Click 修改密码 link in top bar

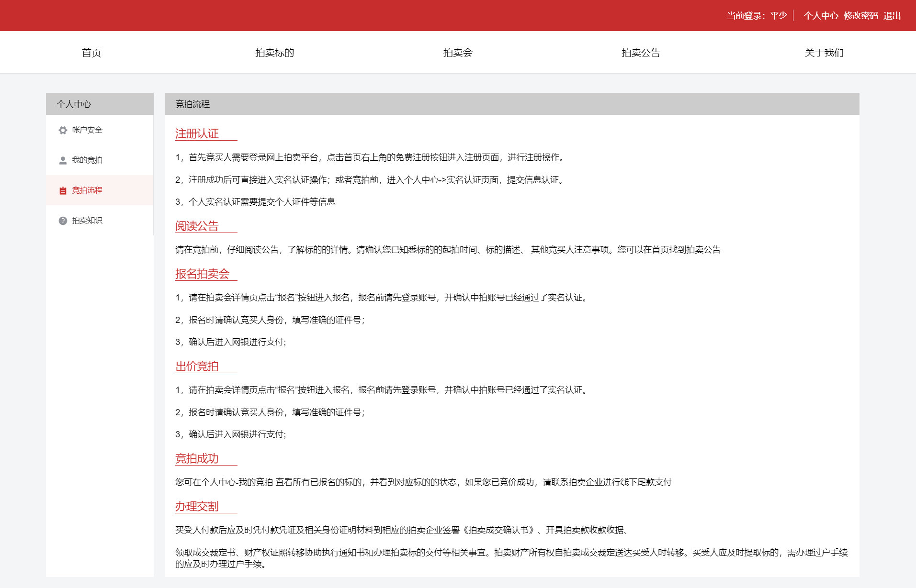click(x=860, y=16)
